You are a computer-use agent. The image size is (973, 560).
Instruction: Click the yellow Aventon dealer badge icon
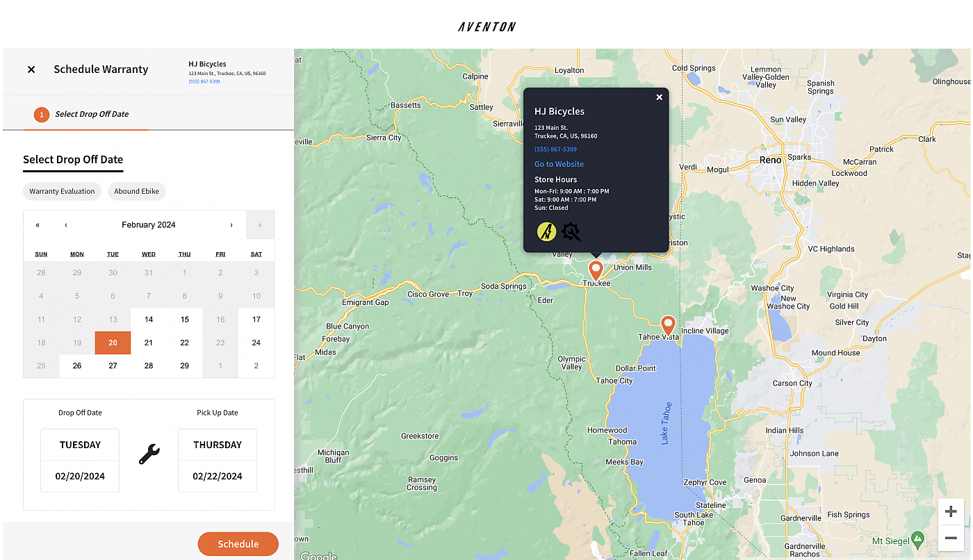546,231
